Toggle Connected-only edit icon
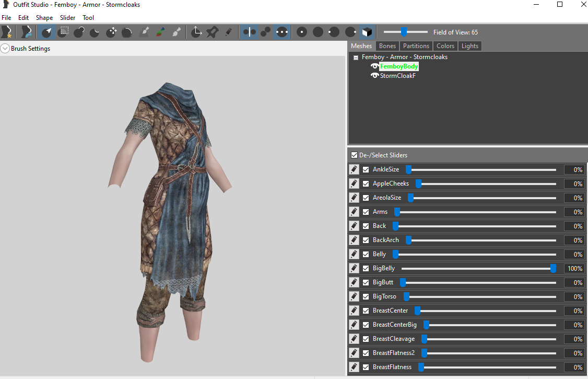This screenshot has width=588, height=379. coord(265,32)
